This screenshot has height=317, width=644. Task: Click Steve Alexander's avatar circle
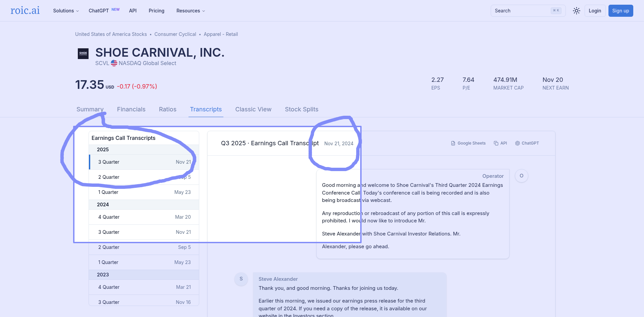[241, 279]
